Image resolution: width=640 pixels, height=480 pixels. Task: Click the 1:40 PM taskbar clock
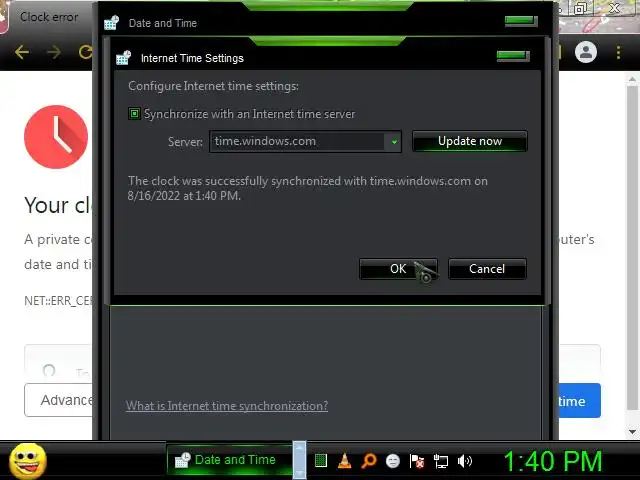[553, 461]
